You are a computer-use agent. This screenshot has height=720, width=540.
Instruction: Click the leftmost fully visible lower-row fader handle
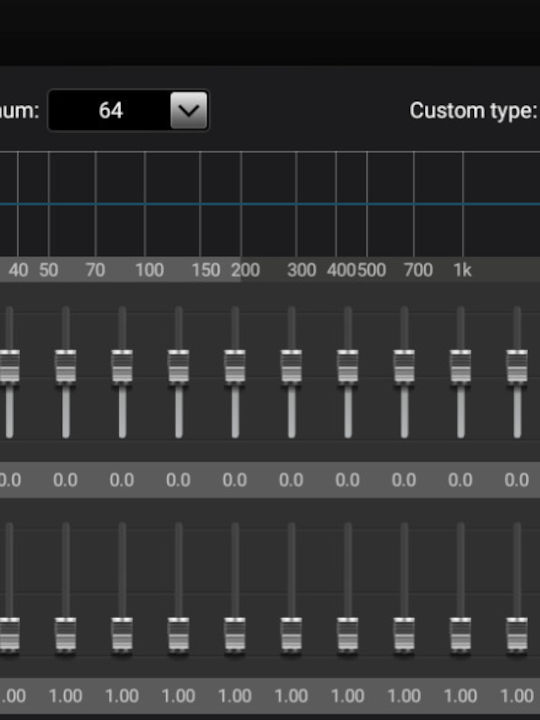coord(66,634)
